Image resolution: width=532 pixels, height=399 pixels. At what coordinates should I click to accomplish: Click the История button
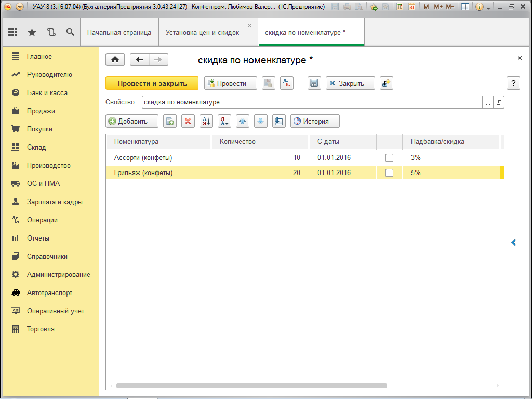[315, 121]
